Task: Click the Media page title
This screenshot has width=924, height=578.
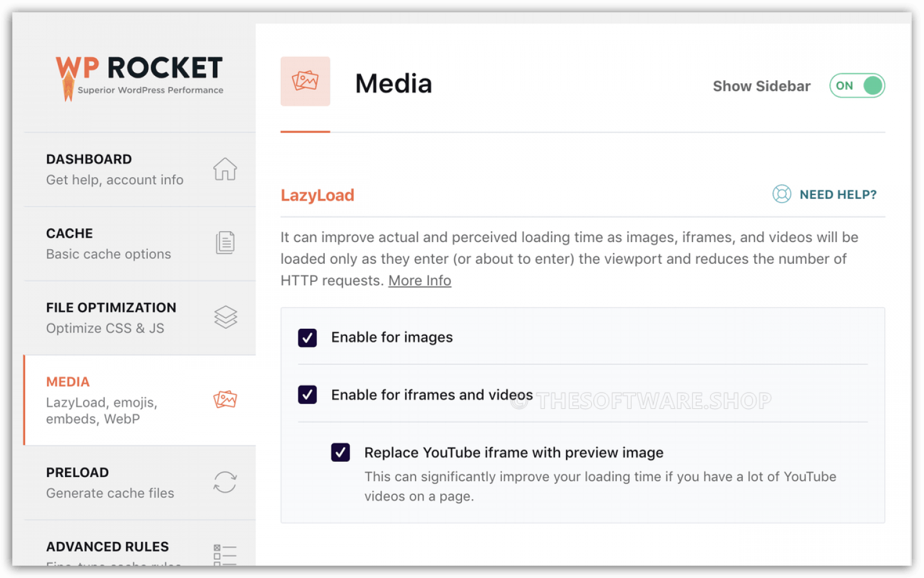Action: (x=393, y=83)
